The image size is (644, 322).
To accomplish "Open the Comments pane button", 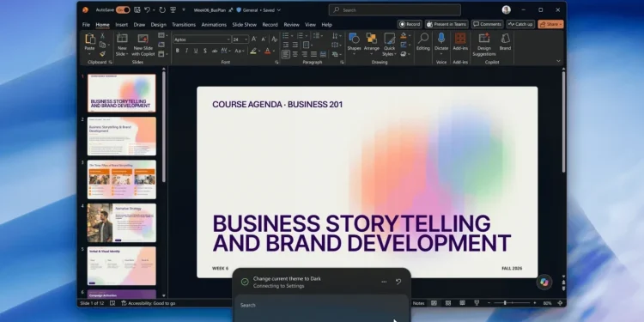I will click(x=487, y=24).
